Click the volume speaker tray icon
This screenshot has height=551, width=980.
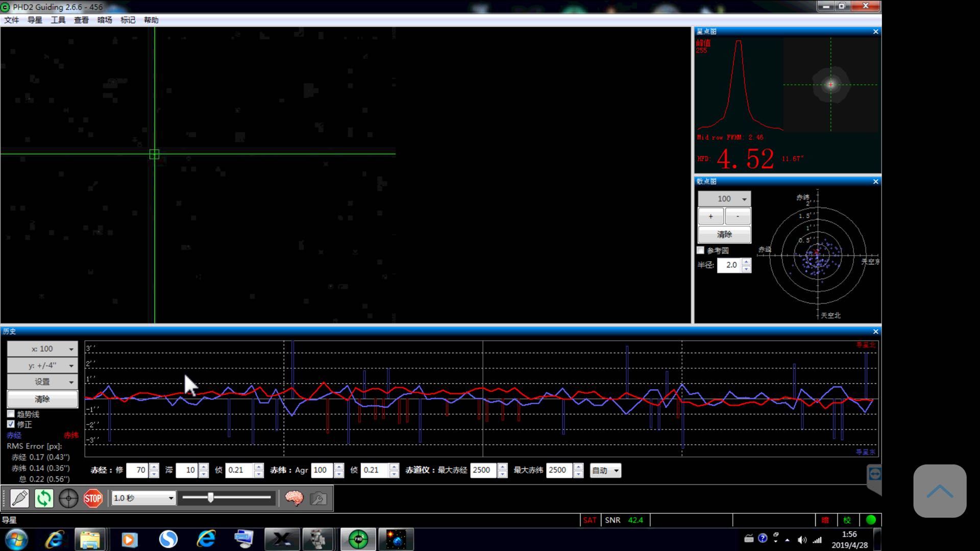pyautogui.click(x=802, y=540)
